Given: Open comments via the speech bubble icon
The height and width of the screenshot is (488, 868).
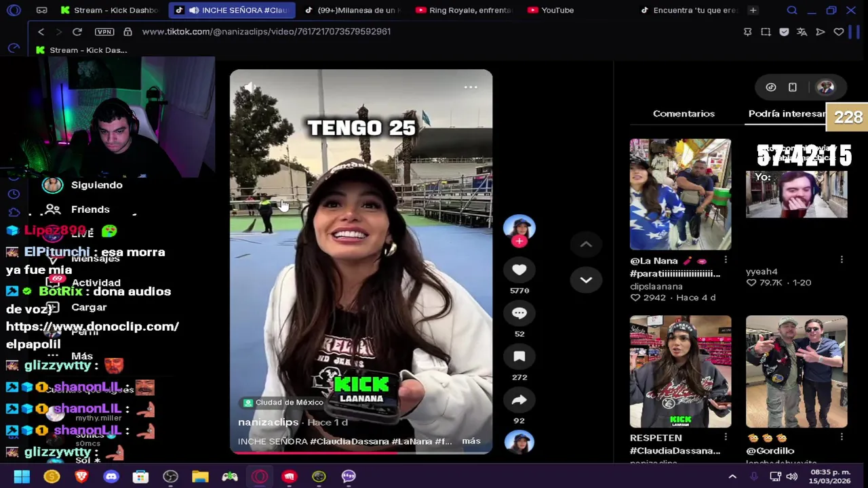Looking at the screenshot, I should pyautogui.click(x=519, y=313).
